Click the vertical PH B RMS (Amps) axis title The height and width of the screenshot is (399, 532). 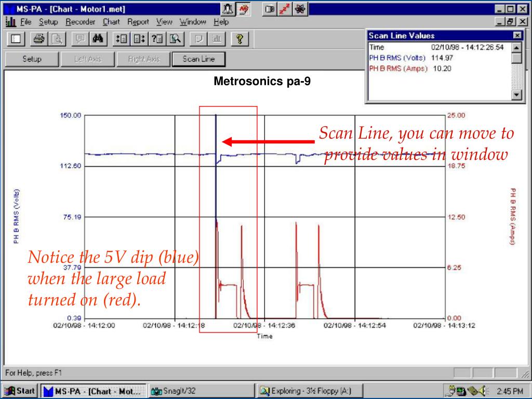click(513, 217)
